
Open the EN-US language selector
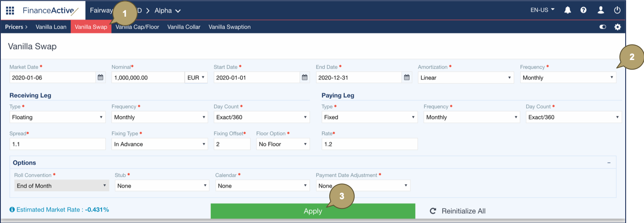click(542, 10)
